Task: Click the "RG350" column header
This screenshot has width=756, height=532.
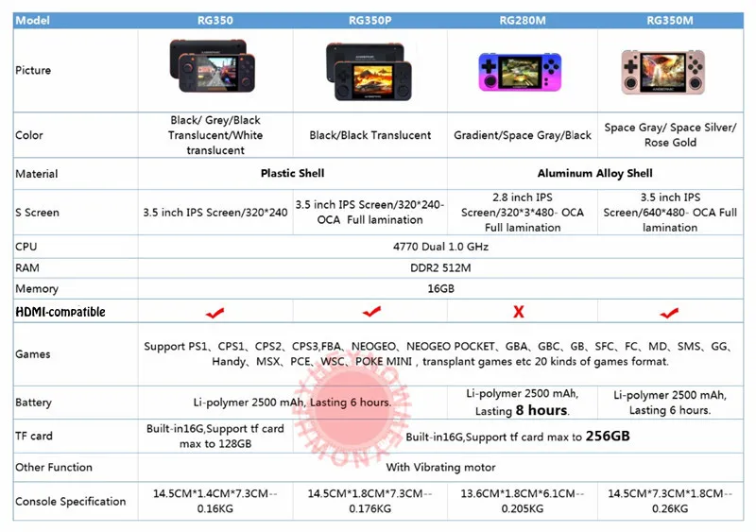Action: (215, 20)
